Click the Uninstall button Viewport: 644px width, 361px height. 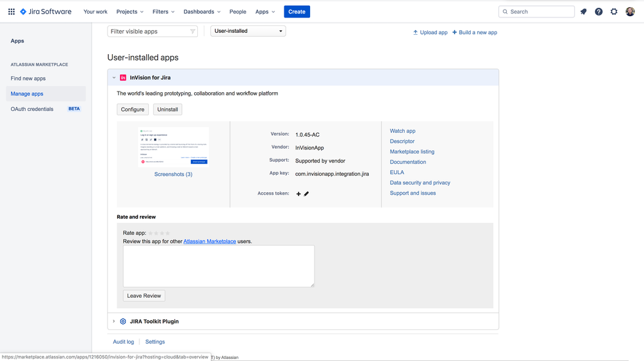click(x=168, y=110)
